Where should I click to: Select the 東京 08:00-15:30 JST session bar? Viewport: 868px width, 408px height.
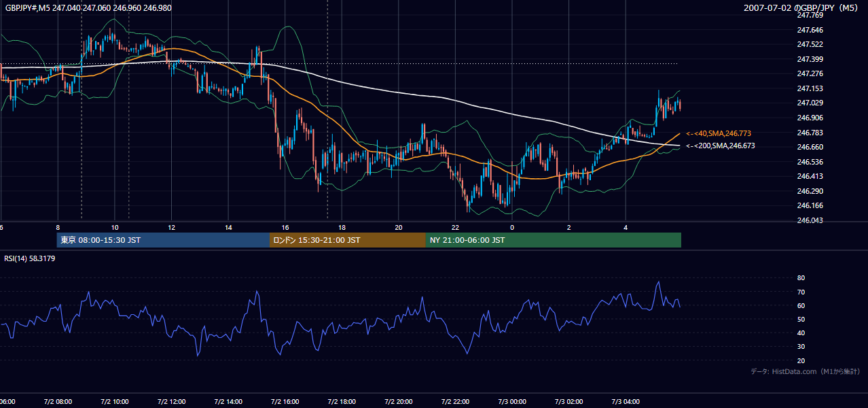click(163, 240)
